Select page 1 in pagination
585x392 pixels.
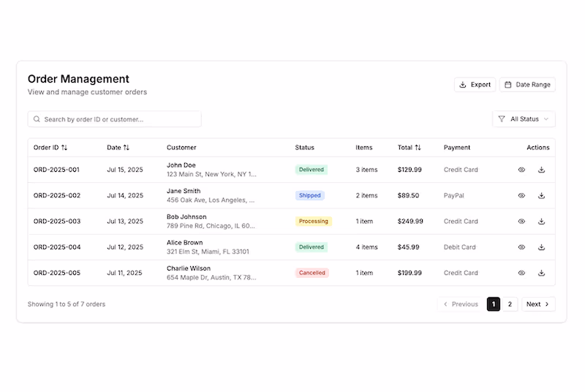pyautogui.click(x=493, y=304)
